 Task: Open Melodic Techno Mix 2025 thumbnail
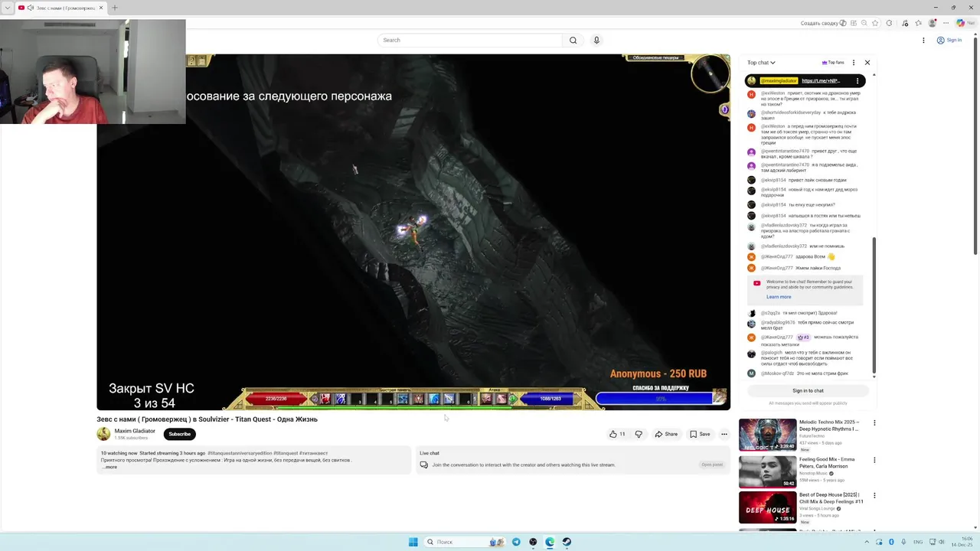click(767, 434)
